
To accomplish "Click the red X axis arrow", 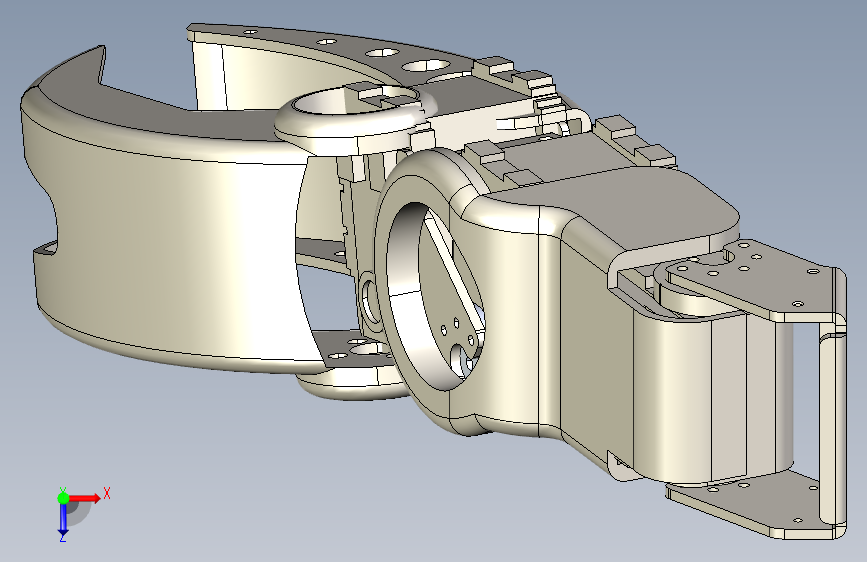I will click(x=85, y=498).
